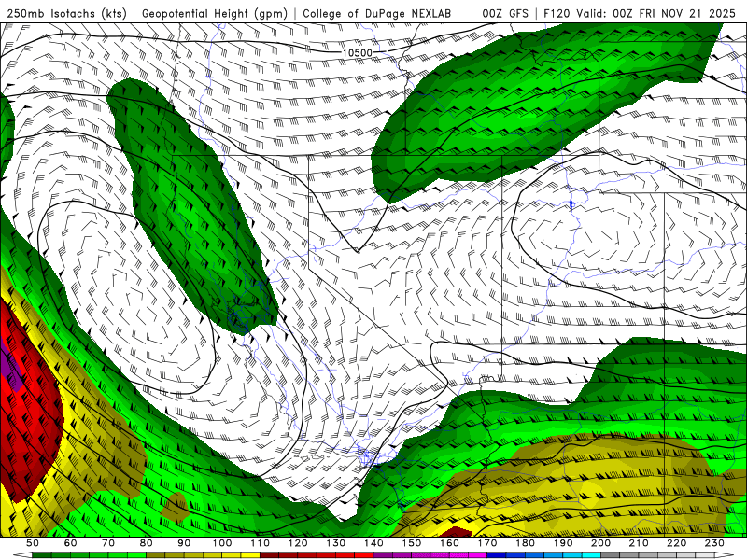The image size is (747, 560).
Task: Click the '160' color bar label
Action: (x=449, y=543)
